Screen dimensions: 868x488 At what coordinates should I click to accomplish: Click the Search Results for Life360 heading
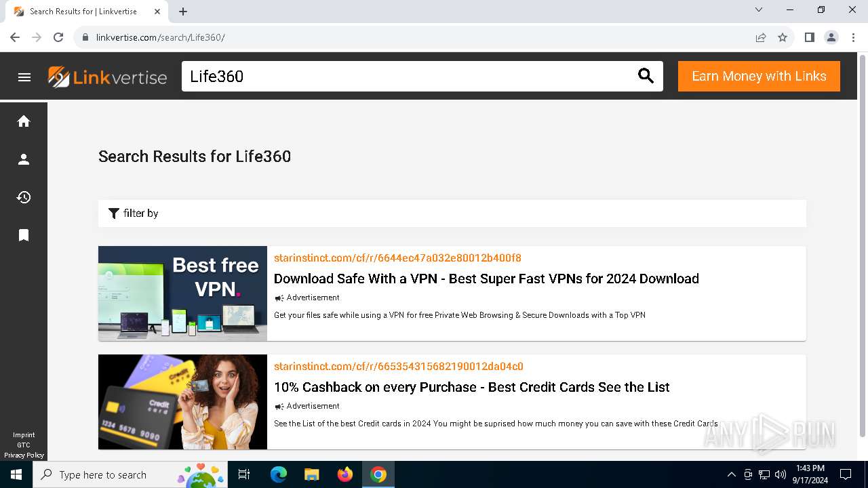[195, 157]
